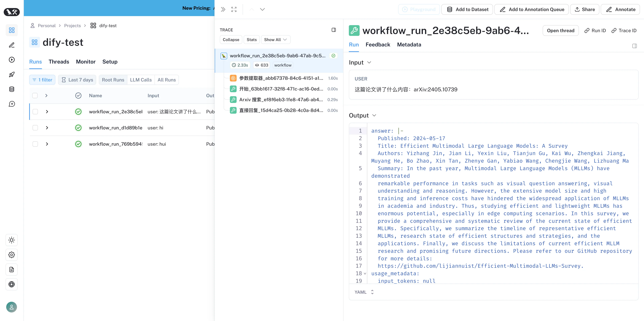Open the datasets icon in left sidebar
This screenshot has height=321, width=644.
coord(12,89)
